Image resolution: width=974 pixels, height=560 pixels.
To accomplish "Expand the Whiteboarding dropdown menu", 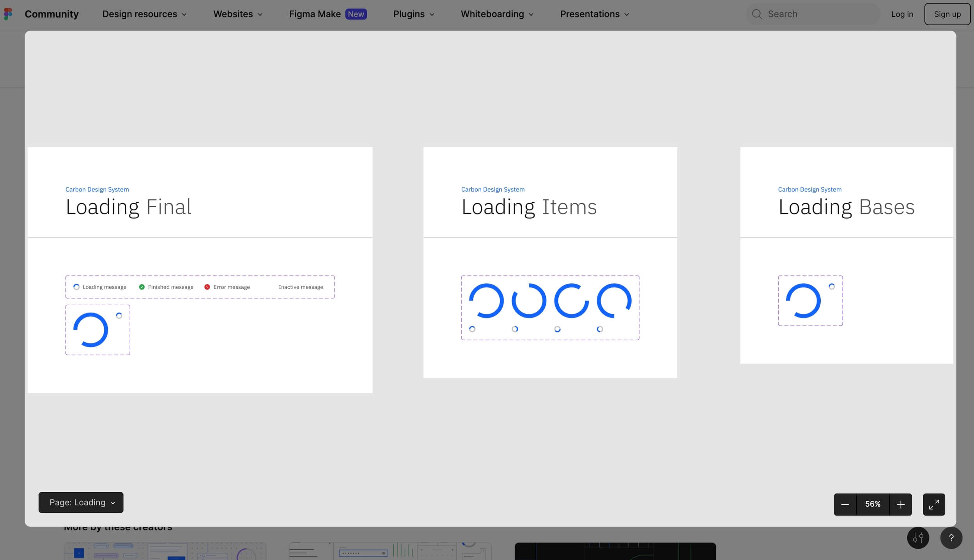I will tap(497, 14).
